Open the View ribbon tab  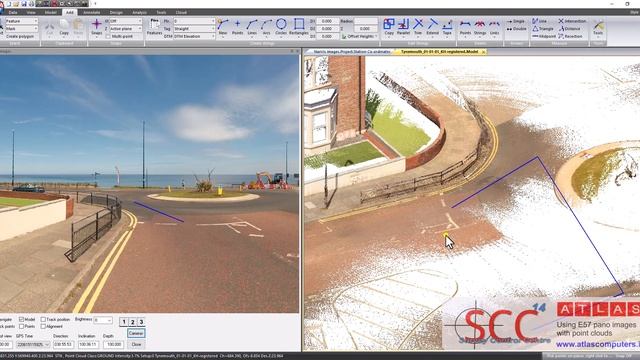[31, 12]
